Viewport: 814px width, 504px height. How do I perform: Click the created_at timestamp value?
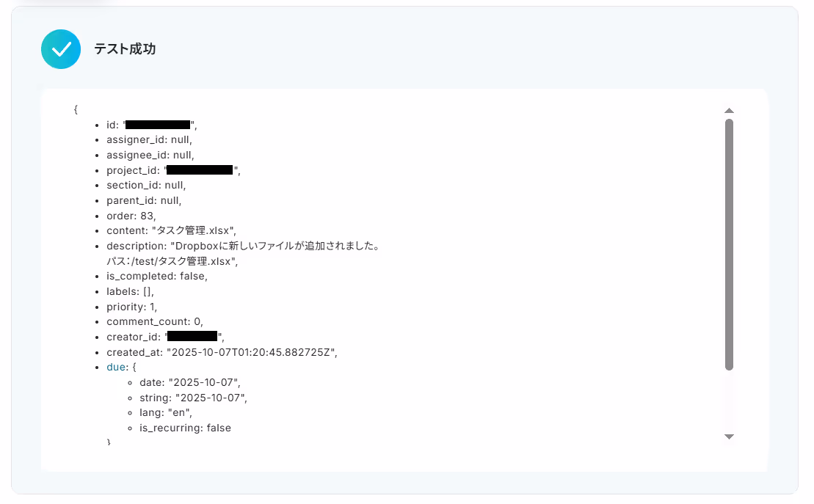tap(252, 352)
